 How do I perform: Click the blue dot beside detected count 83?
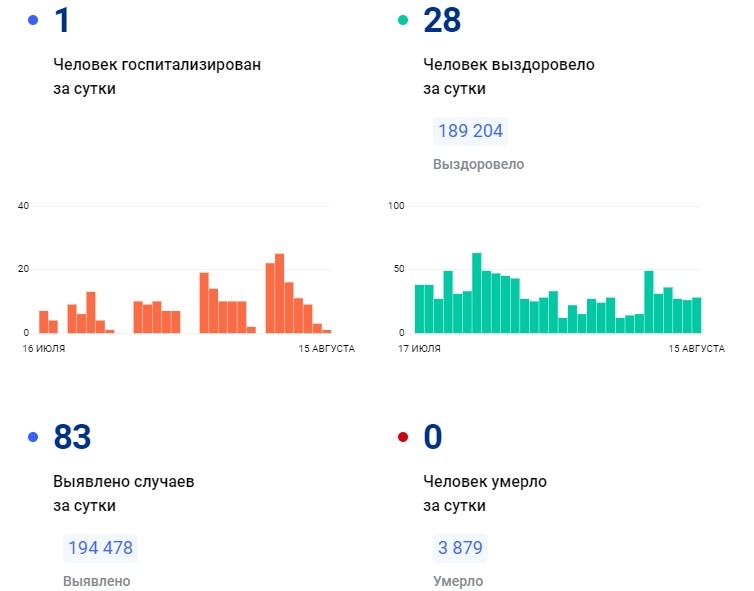click(x=33, y=437)
